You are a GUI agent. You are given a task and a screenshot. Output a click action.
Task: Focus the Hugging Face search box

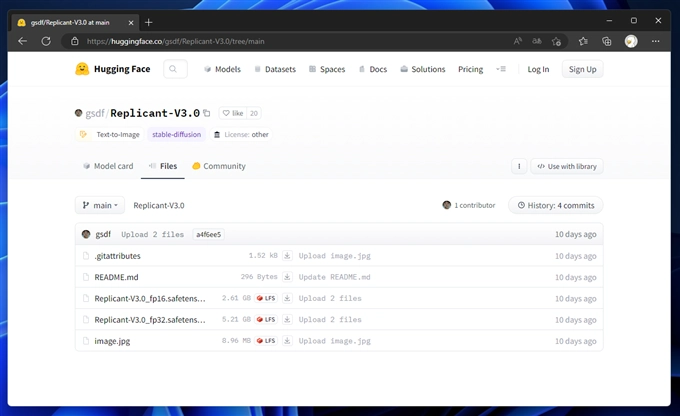pyautogui.click(x=175, y=69)
